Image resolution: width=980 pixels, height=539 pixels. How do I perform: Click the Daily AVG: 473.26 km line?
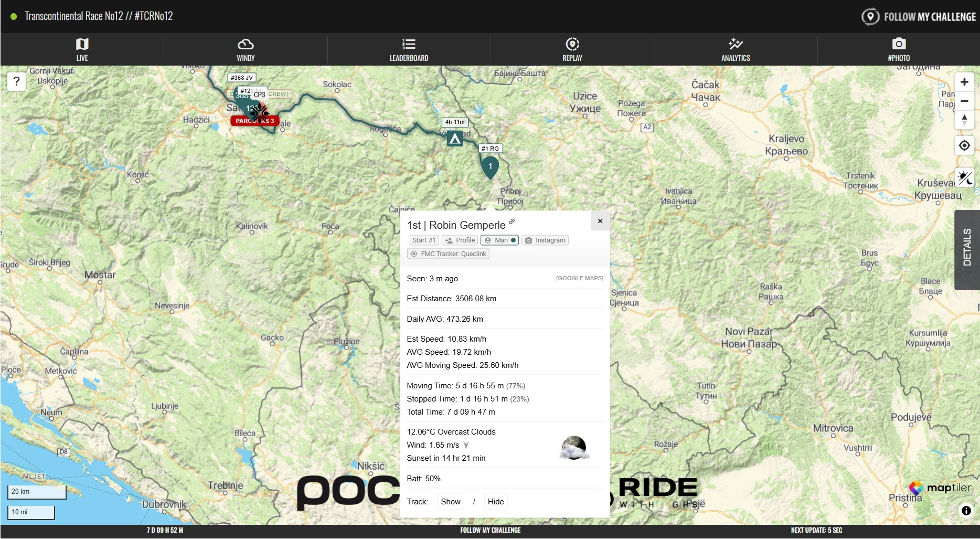445,319
